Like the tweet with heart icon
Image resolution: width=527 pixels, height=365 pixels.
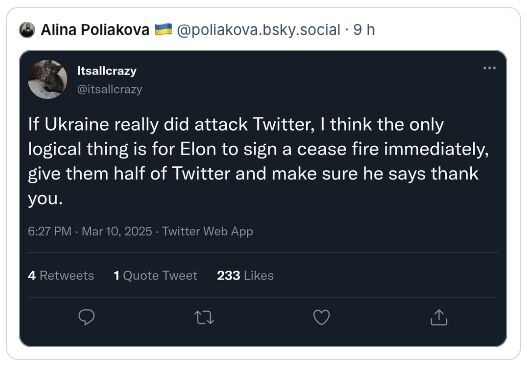point(321,317)
